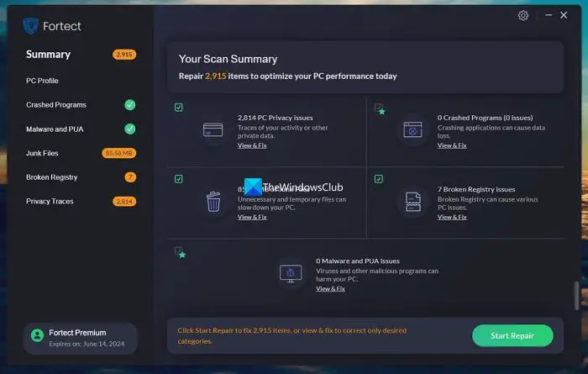Viewport: 588px width, 374px height.
Task: Click green checkmark beside Malware and PUA in sidebar
Action: (x=129, y=129)
